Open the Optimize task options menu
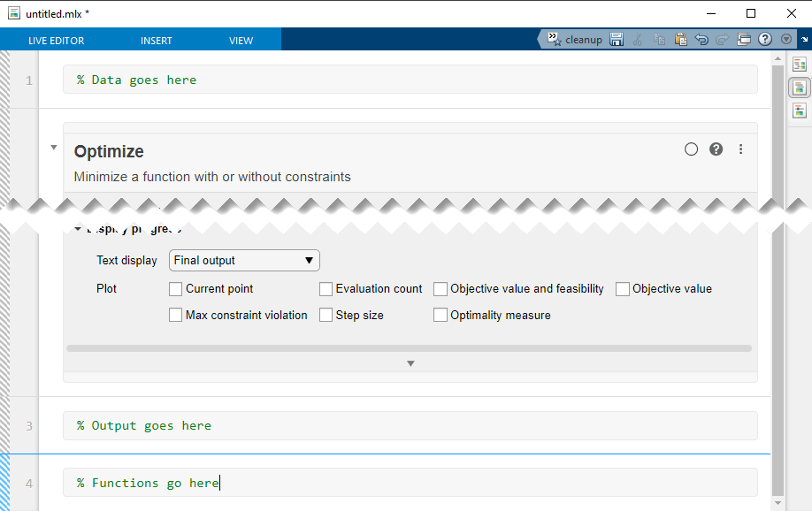The height and width of the screenshot is (511, 812). pos(740,149)
